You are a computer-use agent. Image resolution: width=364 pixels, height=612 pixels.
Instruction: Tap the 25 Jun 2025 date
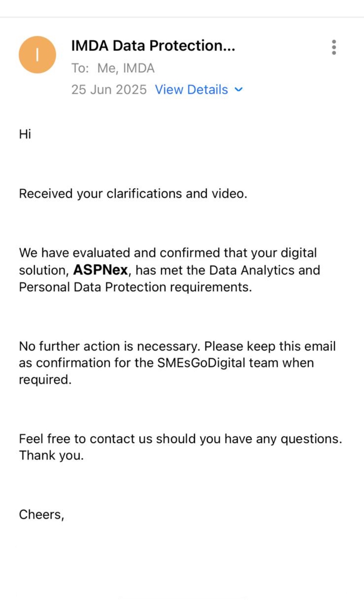(109, 90)
